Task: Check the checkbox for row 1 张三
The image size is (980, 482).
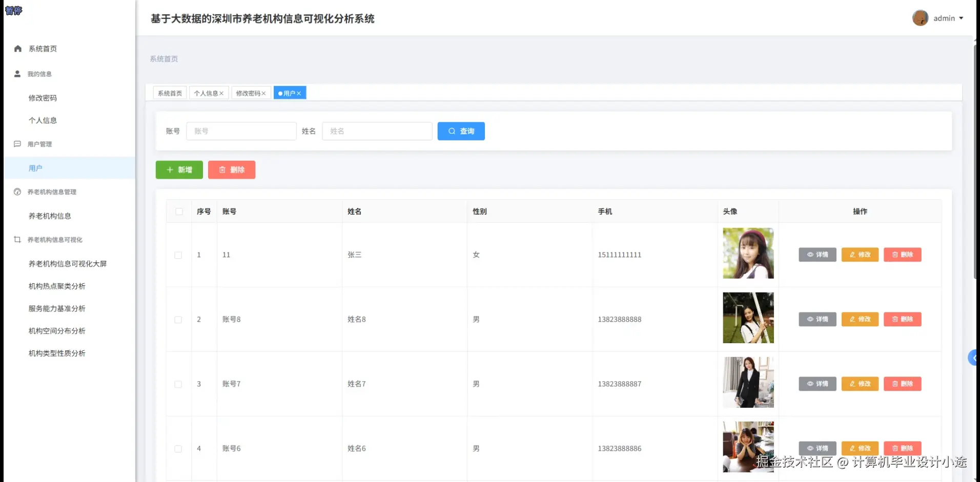Action: (x=178, y=255)
